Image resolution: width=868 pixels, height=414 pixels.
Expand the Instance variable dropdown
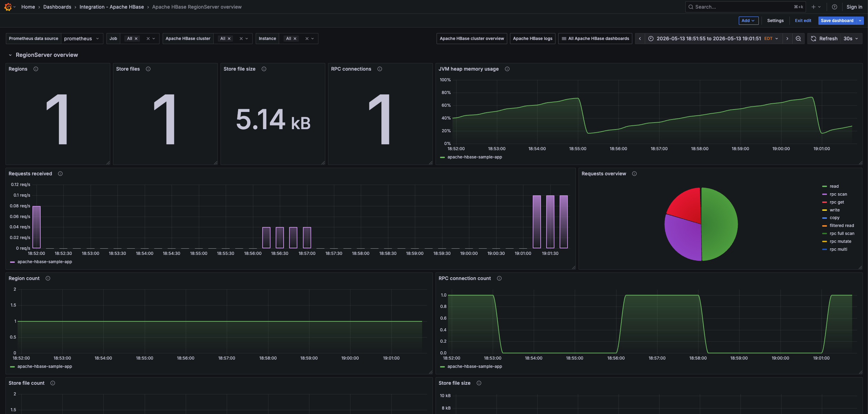point(313,39)
